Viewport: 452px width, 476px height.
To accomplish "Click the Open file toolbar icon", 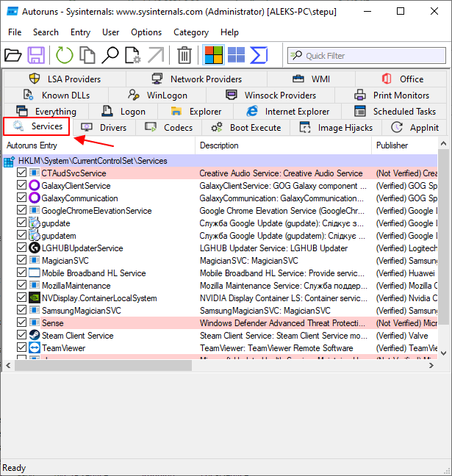I will [13, 55].
